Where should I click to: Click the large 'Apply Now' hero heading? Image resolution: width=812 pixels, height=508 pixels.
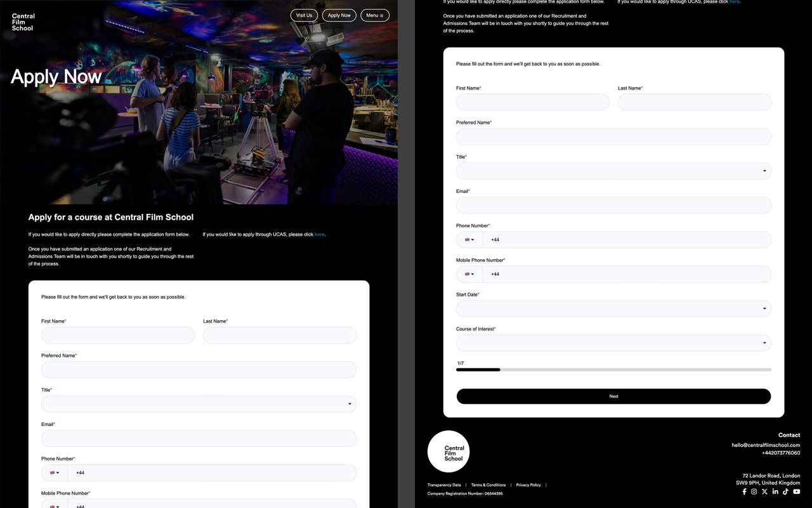pyautogui.click(x=56, y=77)
